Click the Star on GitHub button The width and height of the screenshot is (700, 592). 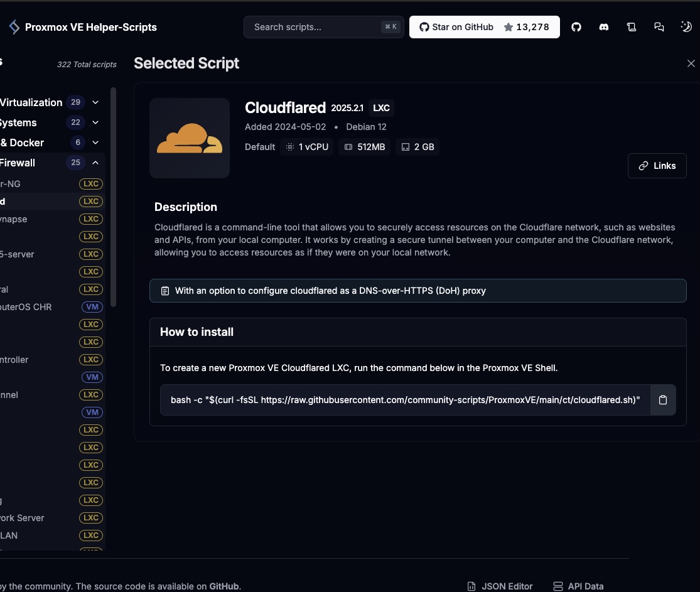tap(484, 27)
